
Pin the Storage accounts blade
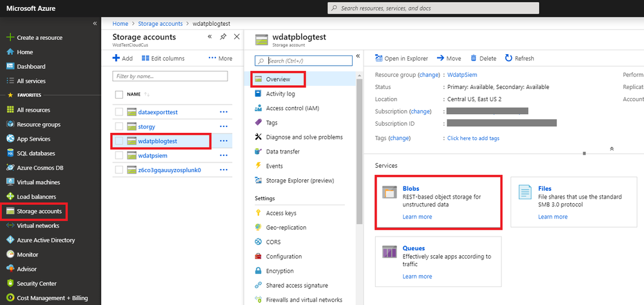click(x=223, y=37)
